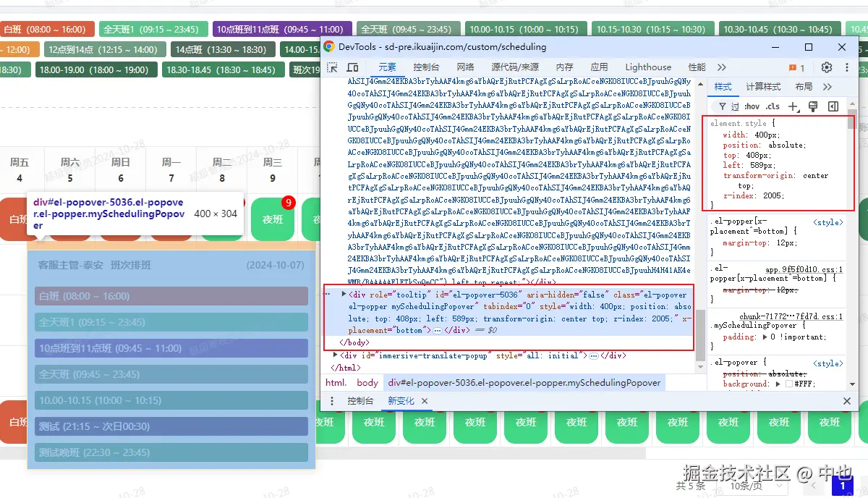Add a new style rule with plus icon
This screenshot has height=498, width=868.
coord(793,106)
